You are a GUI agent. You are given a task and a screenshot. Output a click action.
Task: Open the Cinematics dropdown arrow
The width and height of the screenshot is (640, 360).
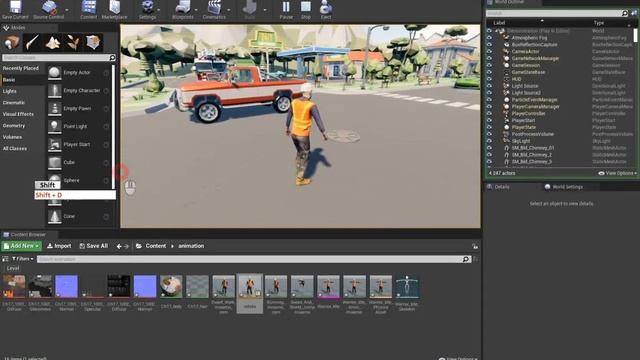tap(229, 10)
